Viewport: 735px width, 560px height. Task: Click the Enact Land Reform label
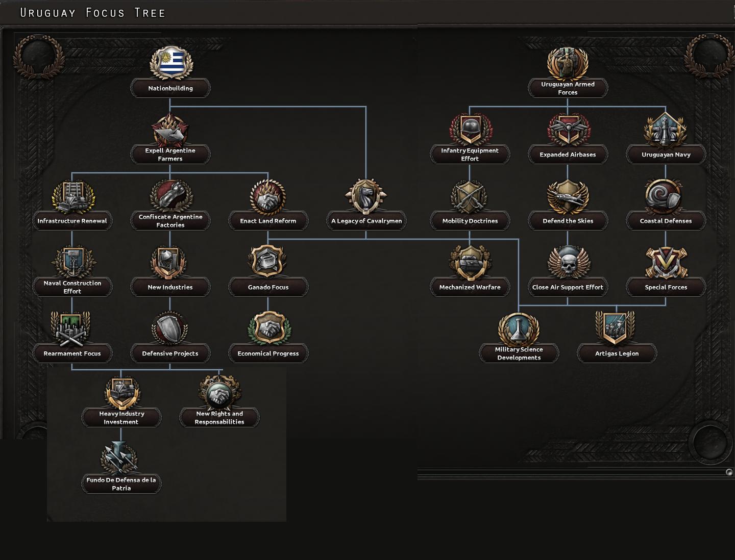tap(268, 221)
